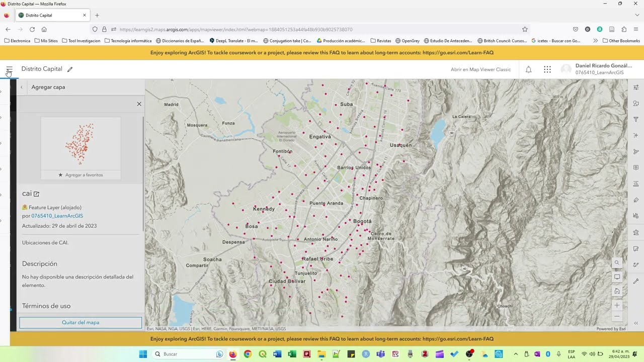
Task: Open a new Firefox tab
Action: 97,15
